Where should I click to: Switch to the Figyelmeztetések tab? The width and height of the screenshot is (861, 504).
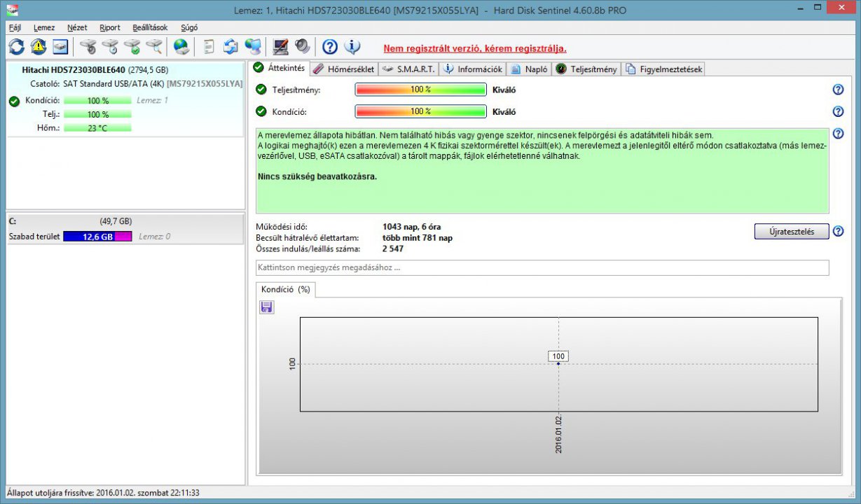[x=663, y=69]
